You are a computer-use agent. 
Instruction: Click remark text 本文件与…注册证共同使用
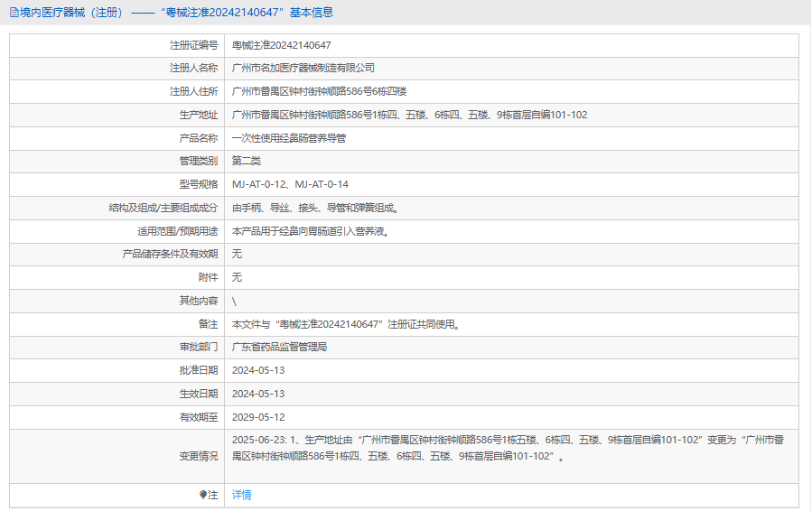tap(347, 325)
